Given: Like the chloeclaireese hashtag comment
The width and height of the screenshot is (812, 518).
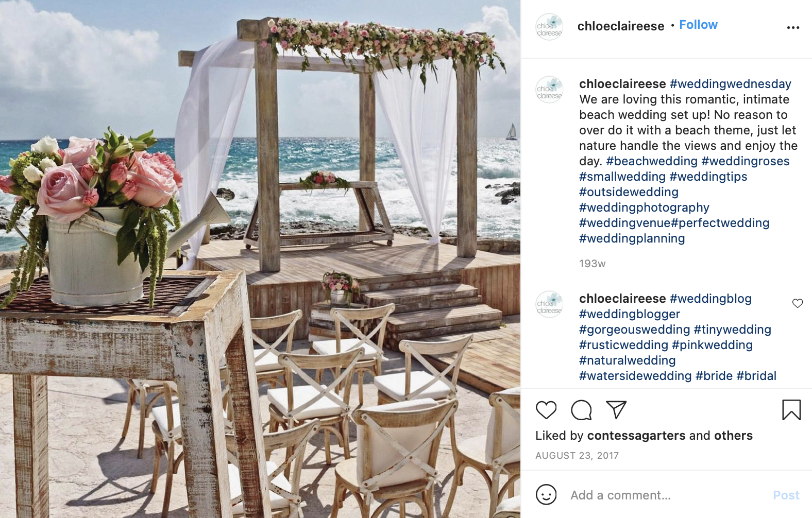Looking at the screenshot, I should 798,303.
